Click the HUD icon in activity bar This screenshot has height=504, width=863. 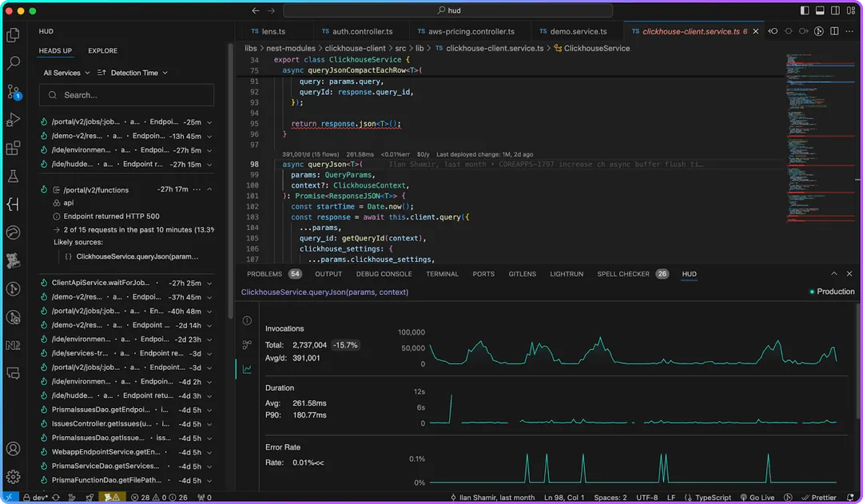(13, 204)
